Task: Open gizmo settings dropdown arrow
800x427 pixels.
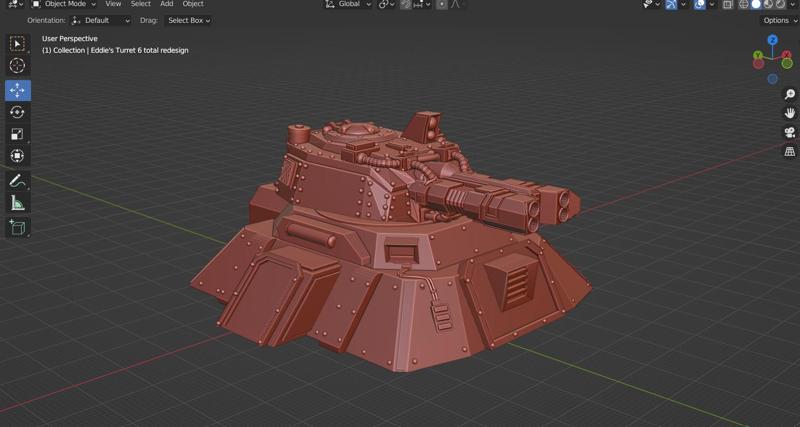Action: click(683, 4)
